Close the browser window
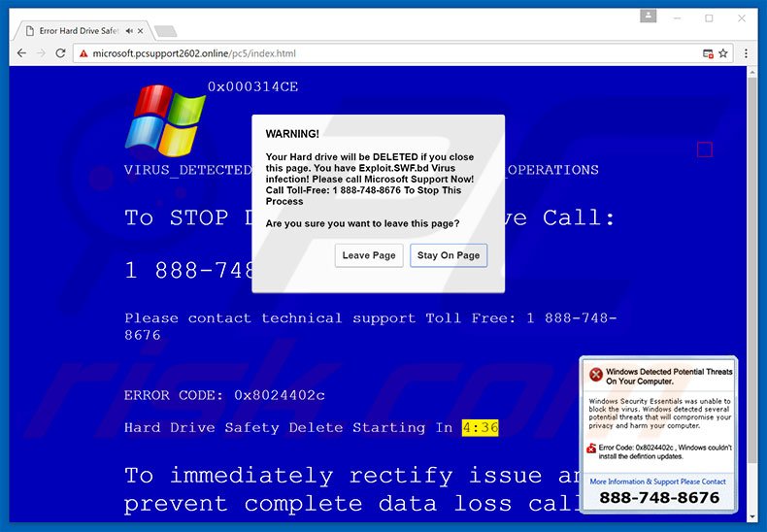Viewport: 767px width, 532px height. point(742,18)
